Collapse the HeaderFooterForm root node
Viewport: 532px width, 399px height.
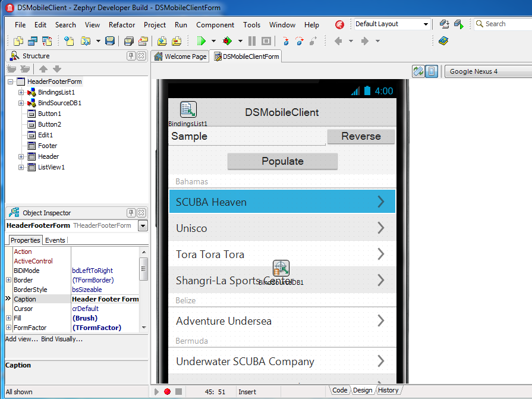click(x=11, y=81)
